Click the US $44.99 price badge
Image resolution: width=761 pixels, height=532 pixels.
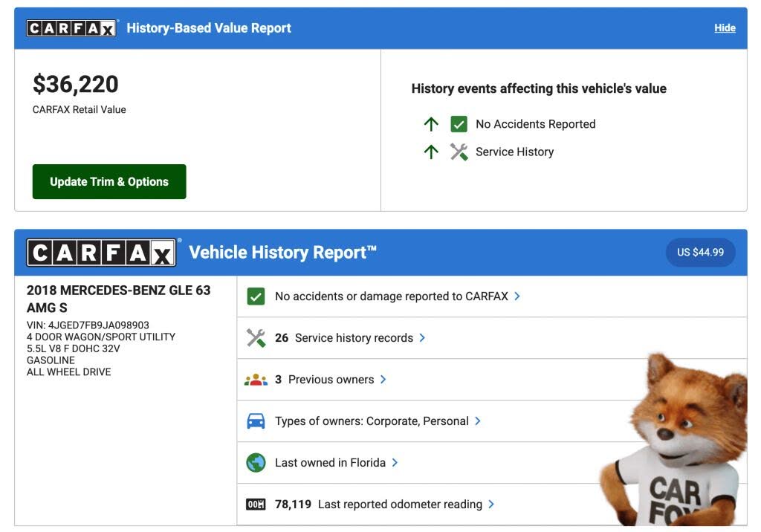700,253
